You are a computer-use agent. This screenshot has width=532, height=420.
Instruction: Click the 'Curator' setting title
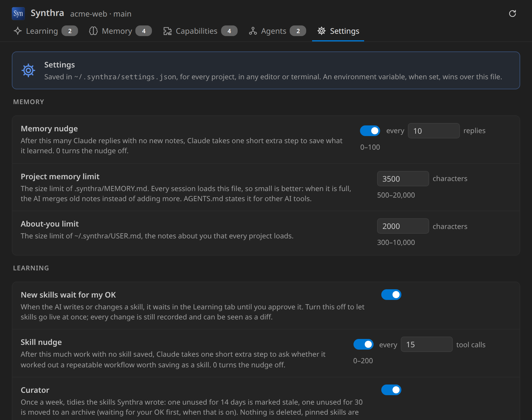[x=35, y=390]
